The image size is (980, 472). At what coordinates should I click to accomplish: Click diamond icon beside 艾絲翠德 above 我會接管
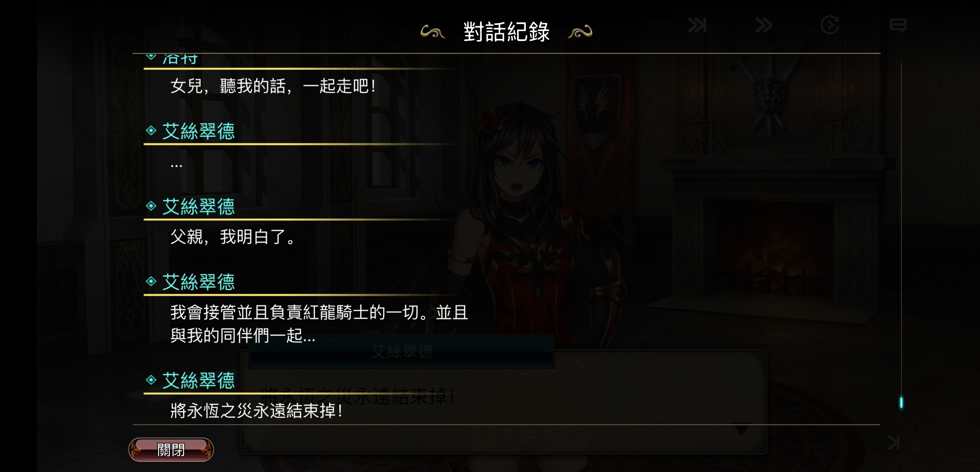pos(151,281)
